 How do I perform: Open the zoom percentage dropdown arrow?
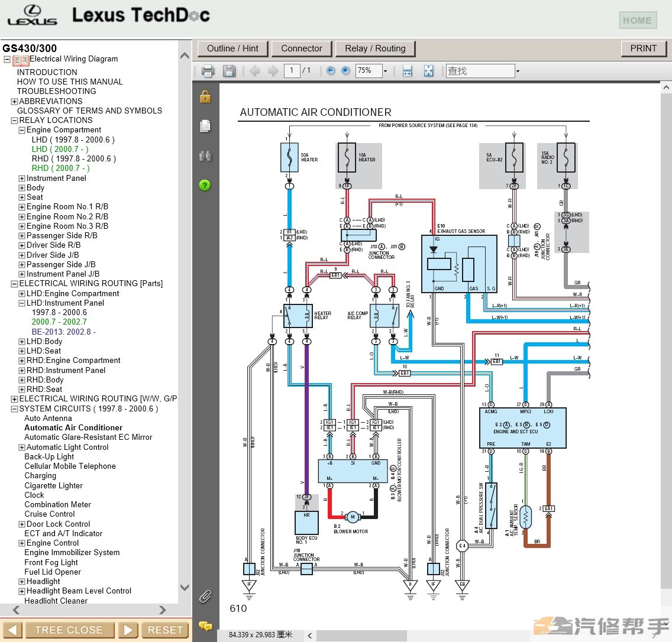click(385, 71)
